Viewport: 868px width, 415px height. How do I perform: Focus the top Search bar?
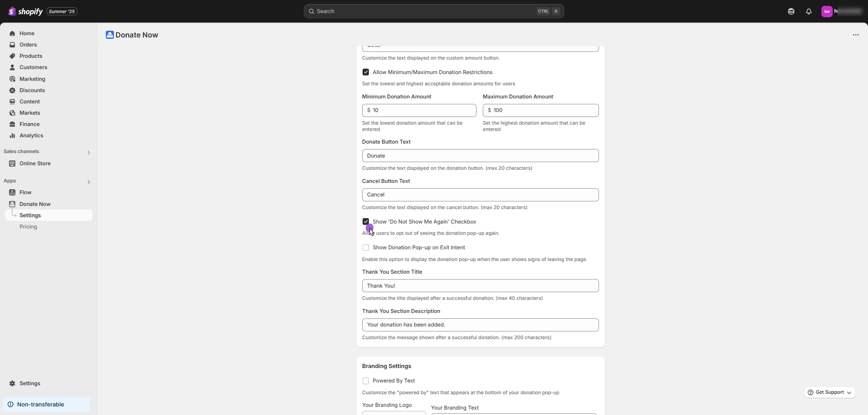434,11
